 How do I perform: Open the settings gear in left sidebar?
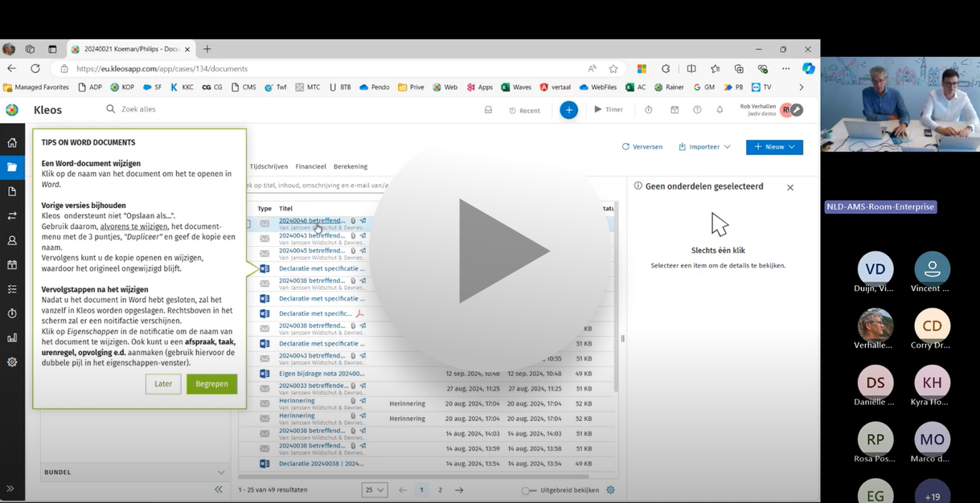click(12, 362)
